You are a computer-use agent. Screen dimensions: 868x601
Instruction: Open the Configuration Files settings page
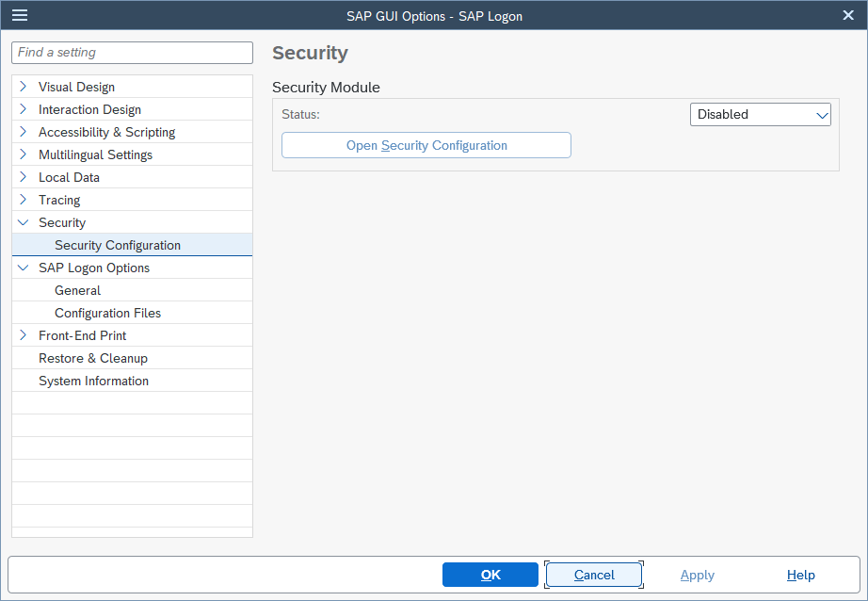click(x=107, y=313)
